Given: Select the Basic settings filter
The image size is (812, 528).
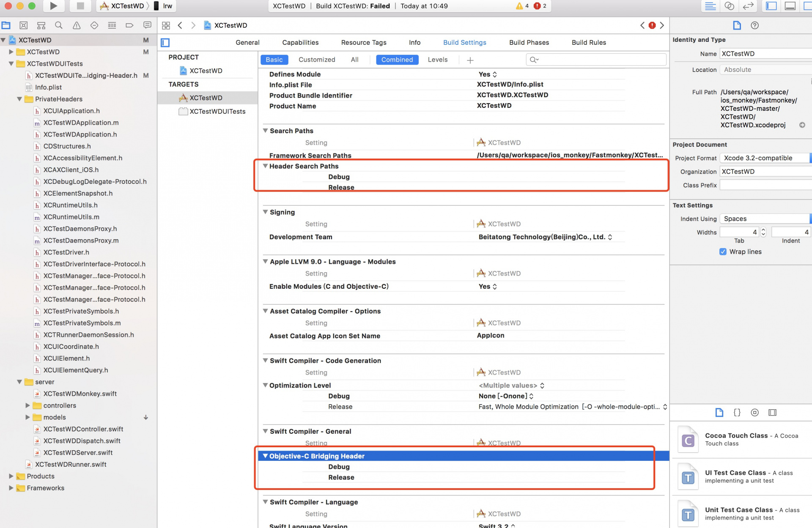Looking at the screenshot, I should [x=274, y=60].
